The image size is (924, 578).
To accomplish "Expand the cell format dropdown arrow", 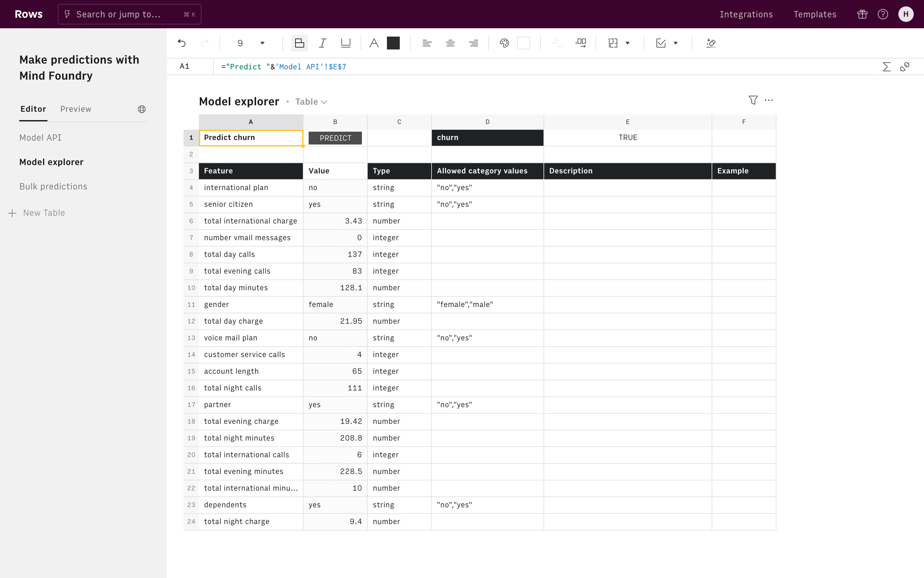I will click(x=675, y=43).
